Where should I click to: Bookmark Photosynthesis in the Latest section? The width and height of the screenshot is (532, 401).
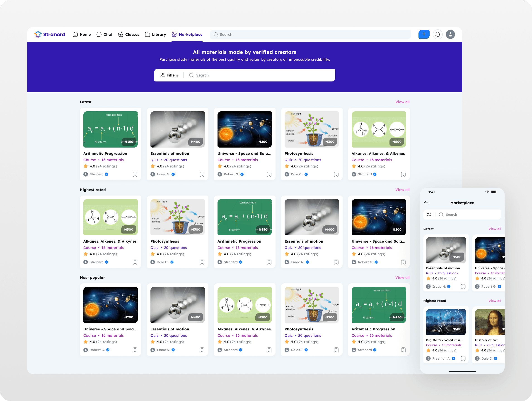pyautogui.click(x=336, y=174)
